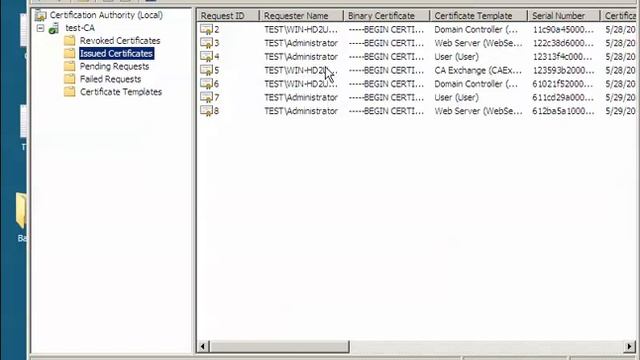This screenshot has height=360, width=640.
Task: Click the certificate icon for request 4
Action: [207, 56]
